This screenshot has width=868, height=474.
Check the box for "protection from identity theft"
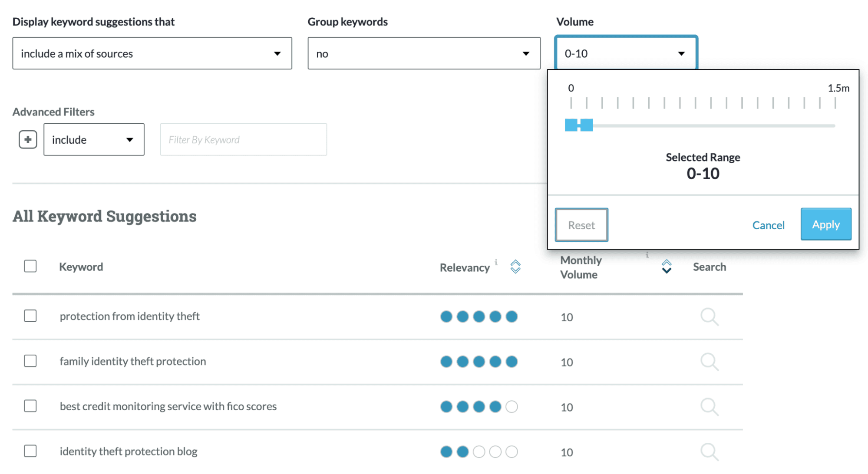[30, 316]
